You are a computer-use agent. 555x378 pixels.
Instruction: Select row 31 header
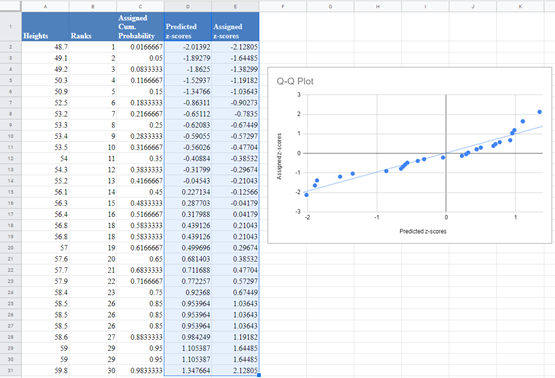pyautogui.click(x=11, y=370)
